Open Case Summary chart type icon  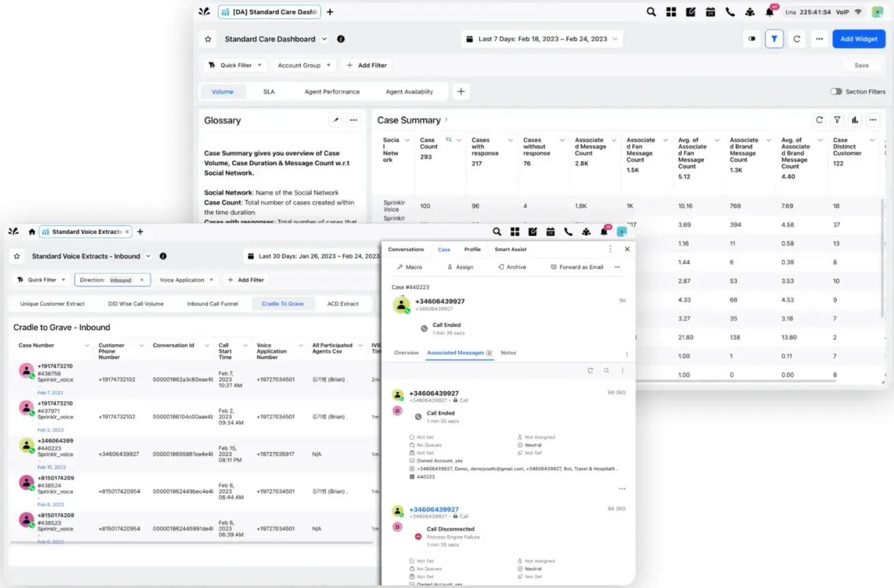[854, 120]
